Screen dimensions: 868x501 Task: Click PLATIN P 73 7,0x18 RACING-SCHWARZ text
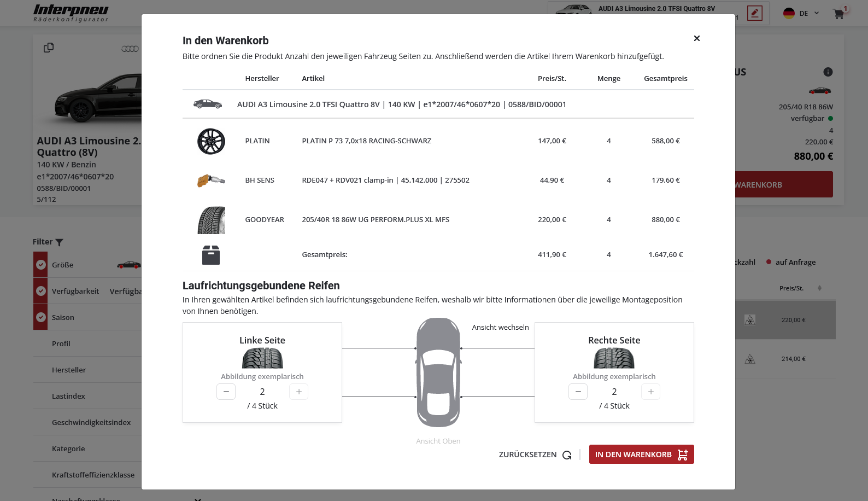[x=367, y=141]
